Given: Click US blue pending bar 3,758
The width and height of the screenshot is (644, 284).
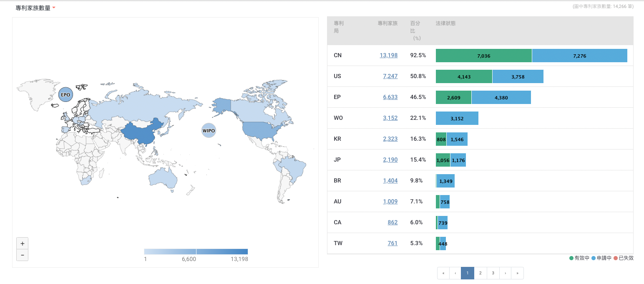Looking at the screenshot, I should [x=518, y=76].
